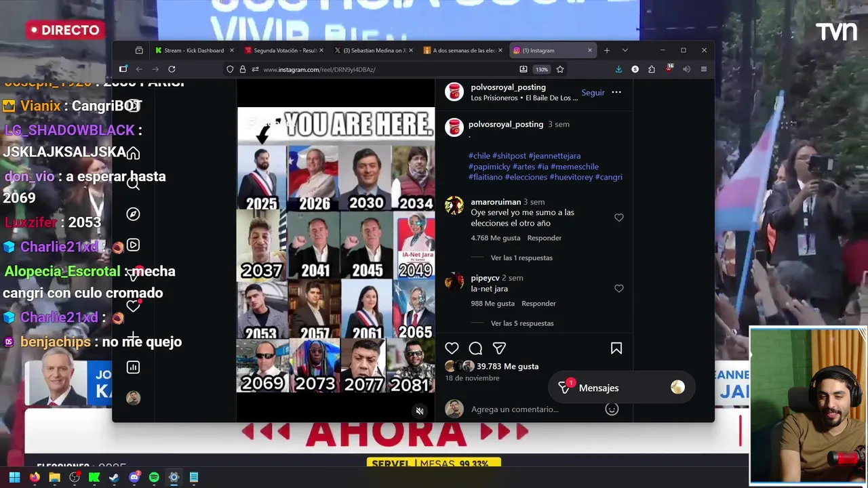Open Steam from the taskbar
The width and height of the screenshot is (868, 488).
pos(114,477)
